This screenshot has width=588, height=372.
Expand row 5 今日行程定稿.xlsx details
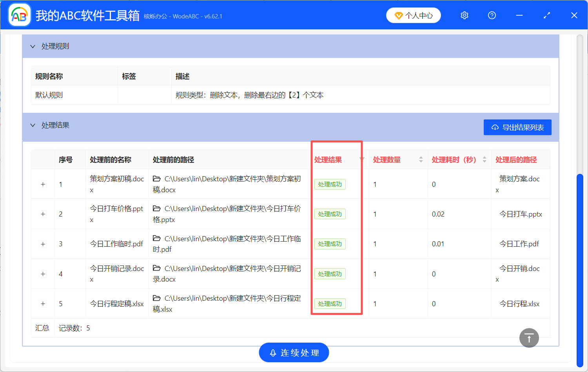pos(43,303)
